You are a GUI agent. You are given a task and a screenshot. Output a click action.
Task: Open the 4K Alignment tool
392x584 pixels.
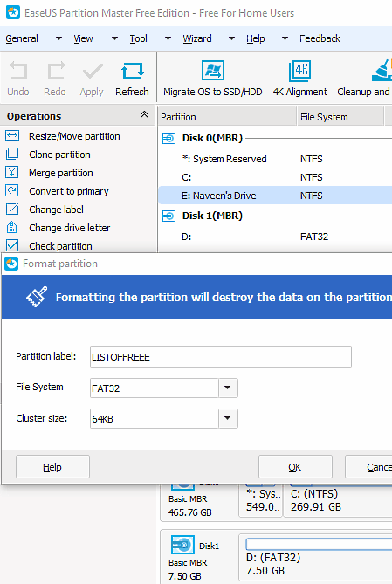coord(300,79)
